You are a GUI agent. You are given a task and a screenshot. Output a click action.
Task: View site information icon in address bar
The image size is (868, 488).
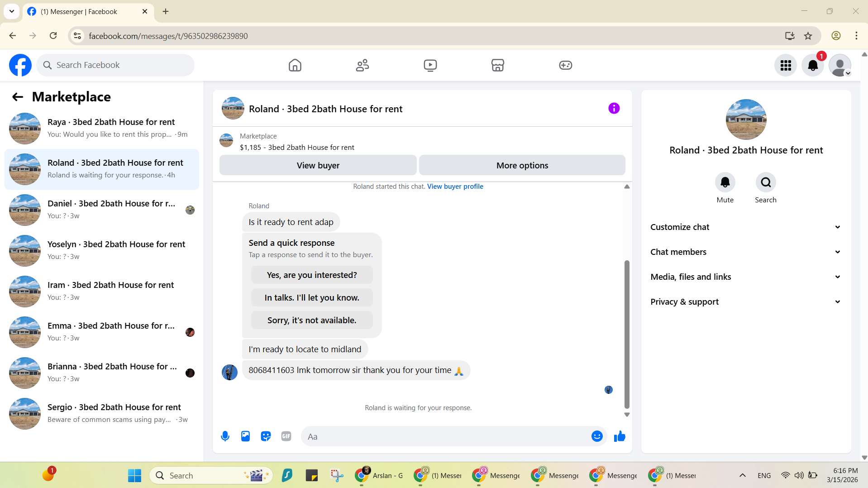77,36
